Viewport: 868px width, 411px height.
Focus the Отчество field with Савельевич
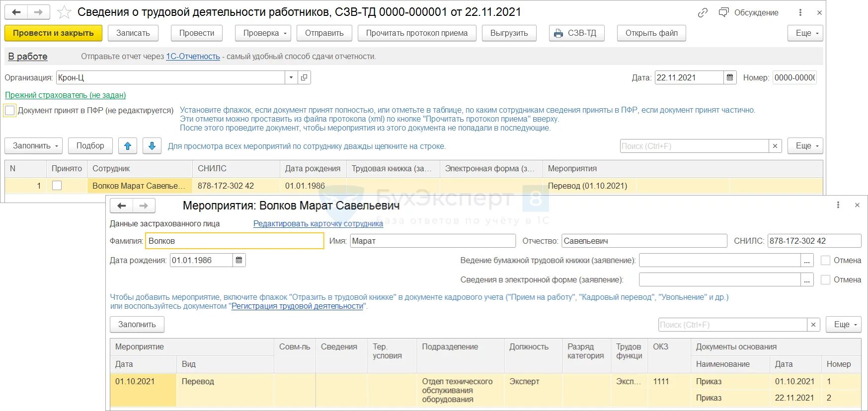pyautogui.click(x=644, y=241)
